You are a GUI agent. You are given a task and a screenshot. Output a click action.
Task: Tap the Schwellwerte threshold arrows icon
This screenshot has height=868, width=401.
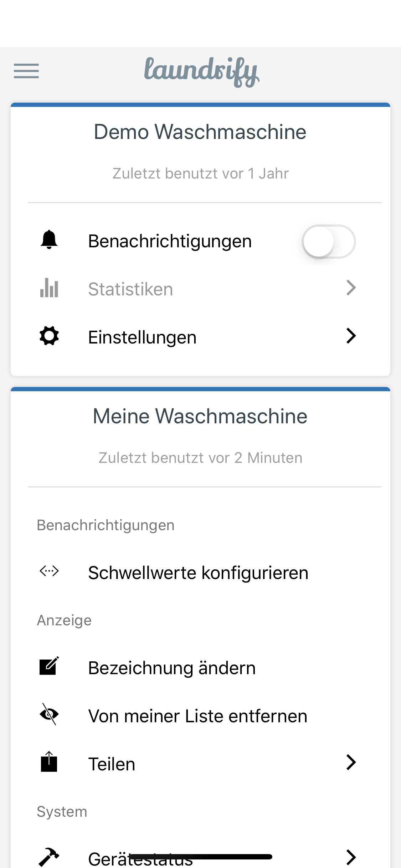coord(49,571)
